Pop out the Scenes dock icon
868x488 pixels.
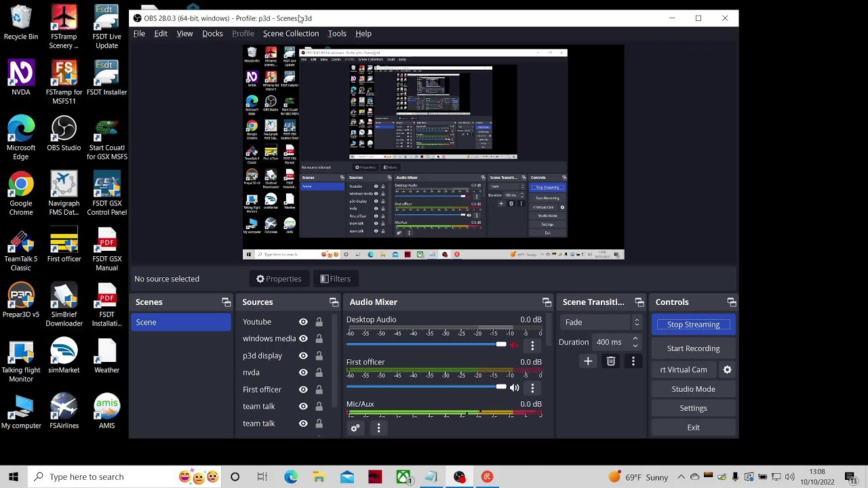point(226,302)
